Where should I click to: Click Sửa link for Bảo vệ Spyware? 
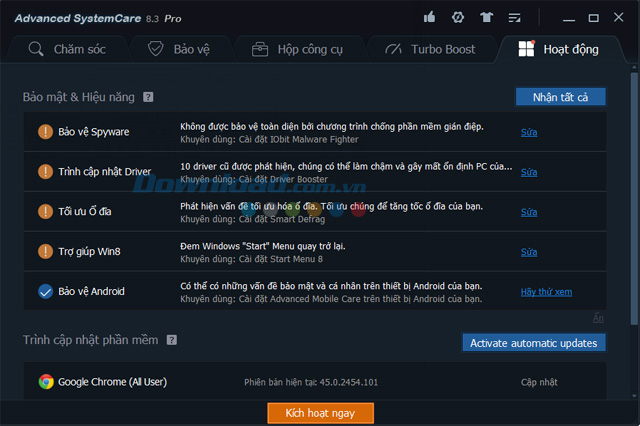[529, 132]
